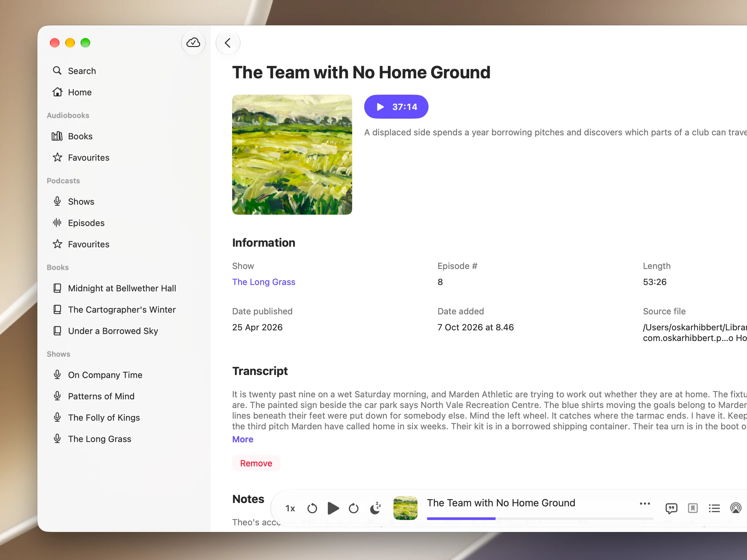Open Episodes under Podcasts

point(124,223)
